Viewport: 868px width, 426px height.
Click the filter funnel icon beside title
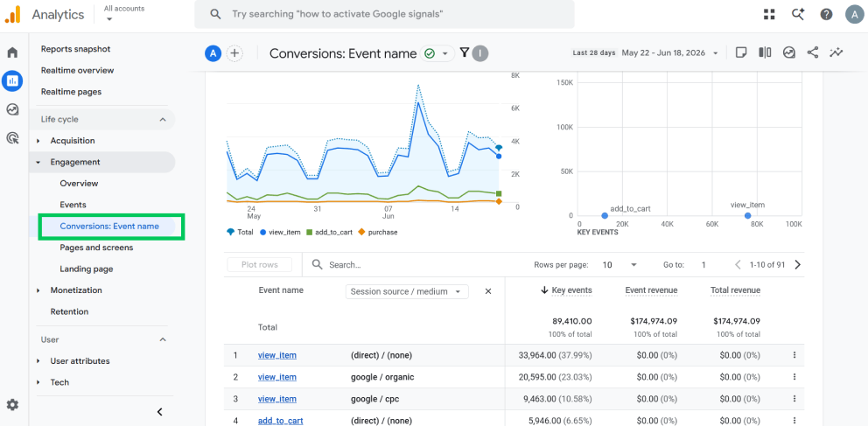point(465,52)
